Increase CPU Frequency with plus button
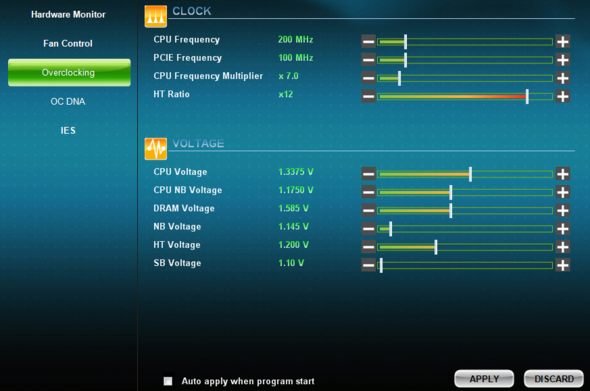This screenshot has width=590, height=391. click(563, 41)
